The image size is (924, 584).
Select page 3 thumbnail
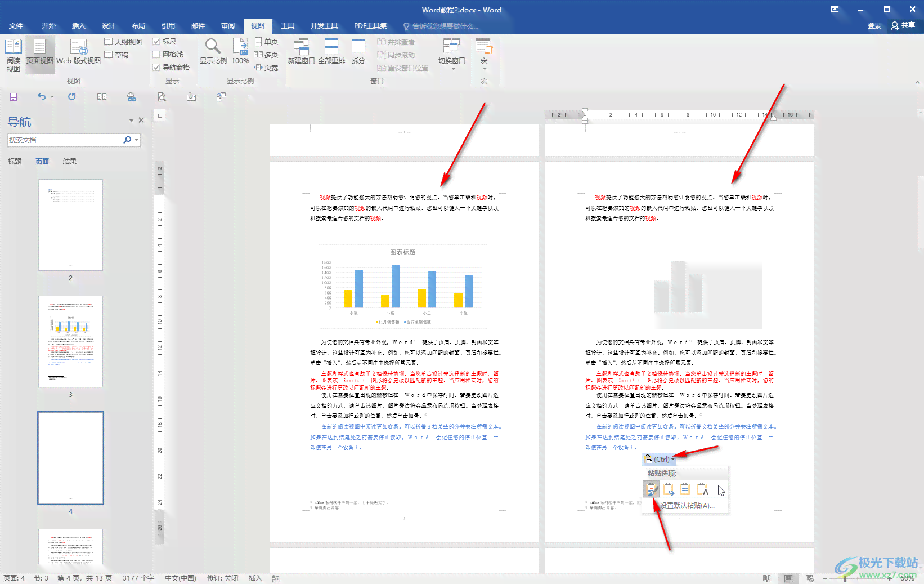(x=70, y=341)
